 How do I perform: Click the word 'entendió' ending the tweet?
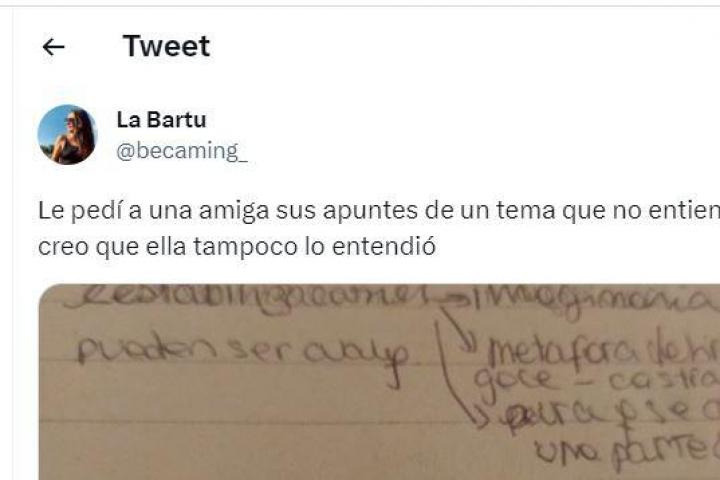point(383,247)
